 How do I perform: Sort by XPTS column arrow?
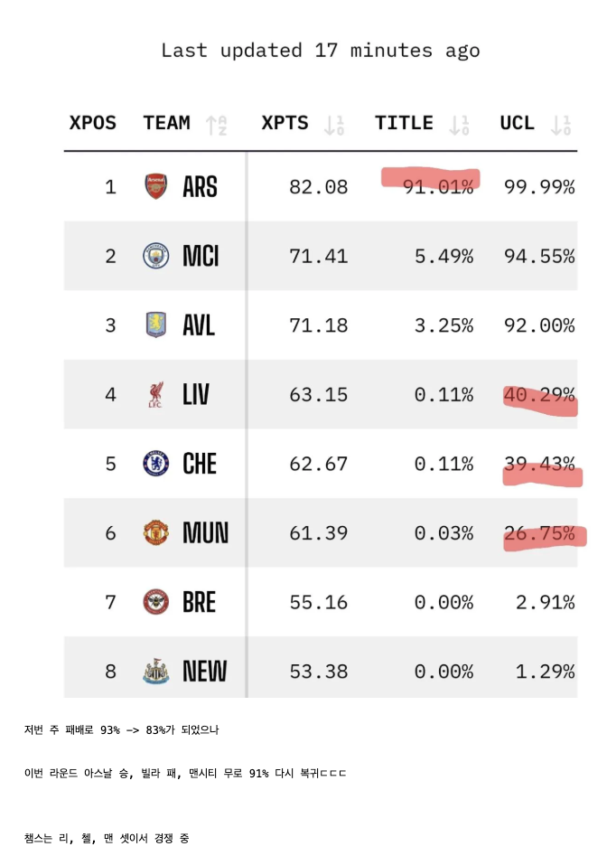click(335, 125)
